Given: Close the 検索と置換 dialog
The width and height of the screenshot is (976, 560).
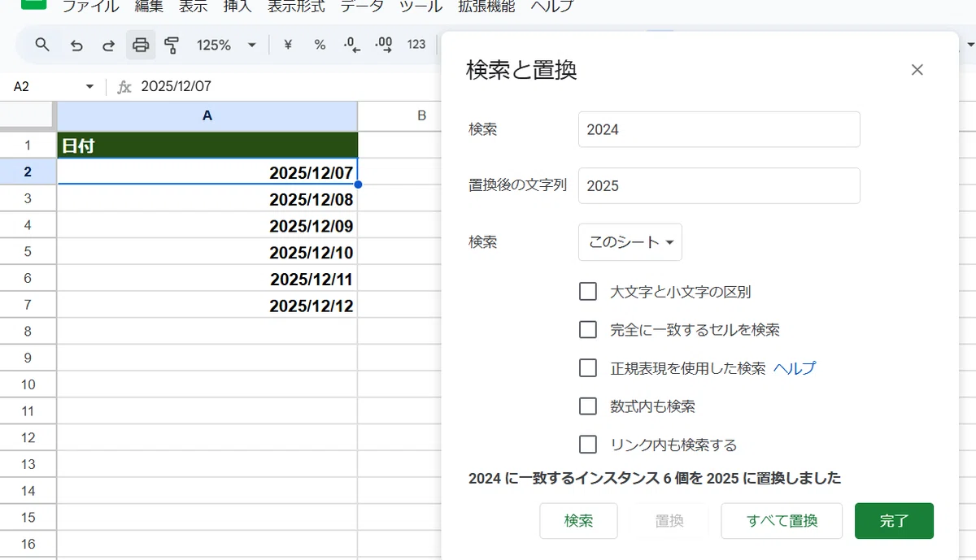Looking at the screenshot, I should click(917, 70).
